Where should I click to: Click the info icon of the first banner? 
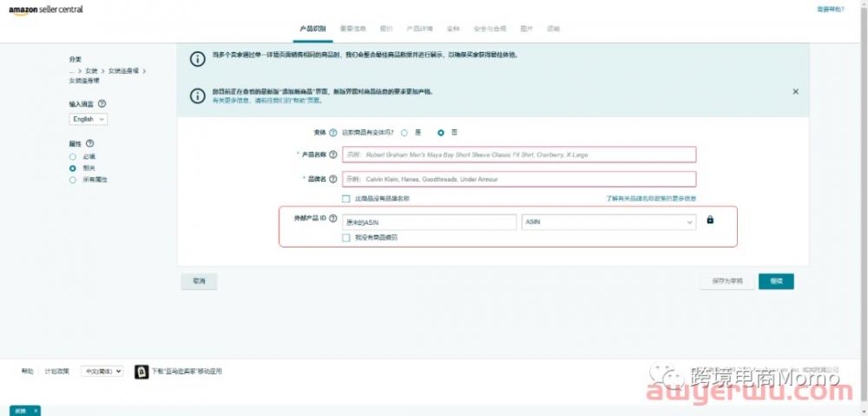click(x=198, y=59)
